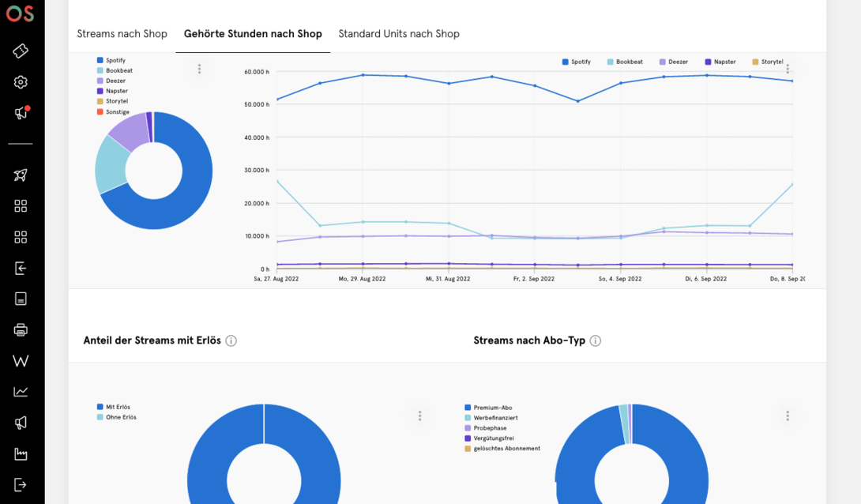Viewport: 861px width, 504px height.
Task: Toggle Napster in the donut chart legend
Action: 113,91
